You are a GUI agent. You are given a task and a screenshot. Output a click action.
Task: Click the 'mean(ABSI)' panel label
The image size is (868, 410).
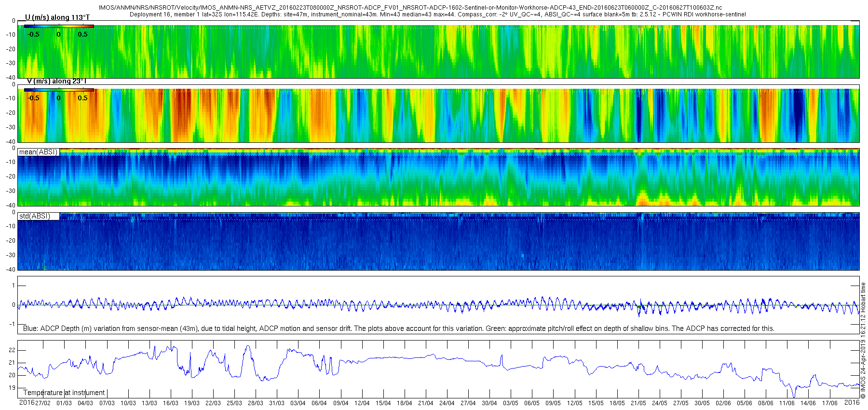[39, 152]
